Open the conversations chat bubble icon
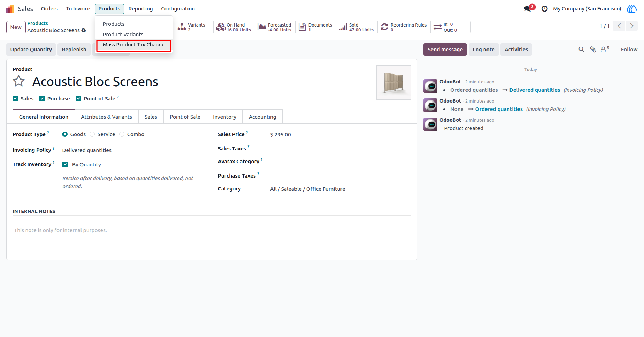Viewport: 644px width, 337px height. coord(528,9)
